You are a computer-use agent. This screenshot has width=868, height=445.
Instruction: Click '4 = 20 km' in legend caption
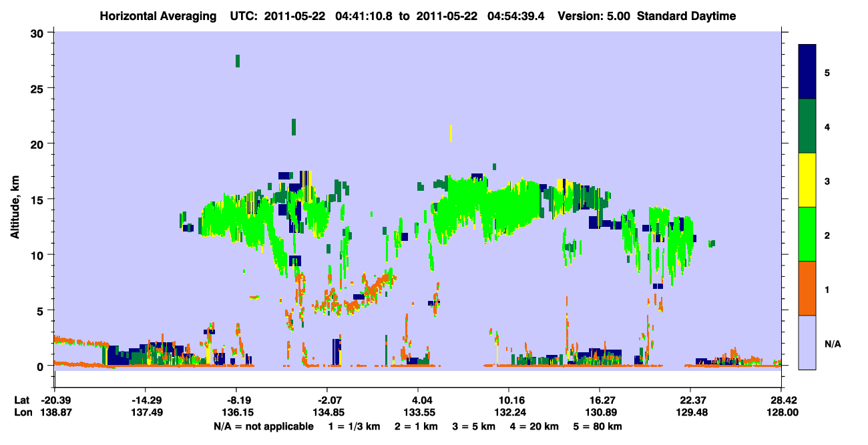[534, 426]
